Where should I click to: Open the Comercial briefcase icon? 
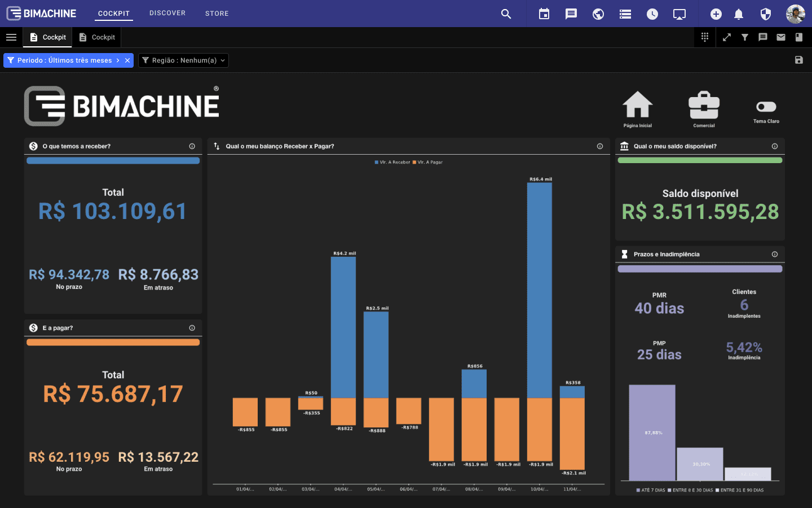click(704, 107)
